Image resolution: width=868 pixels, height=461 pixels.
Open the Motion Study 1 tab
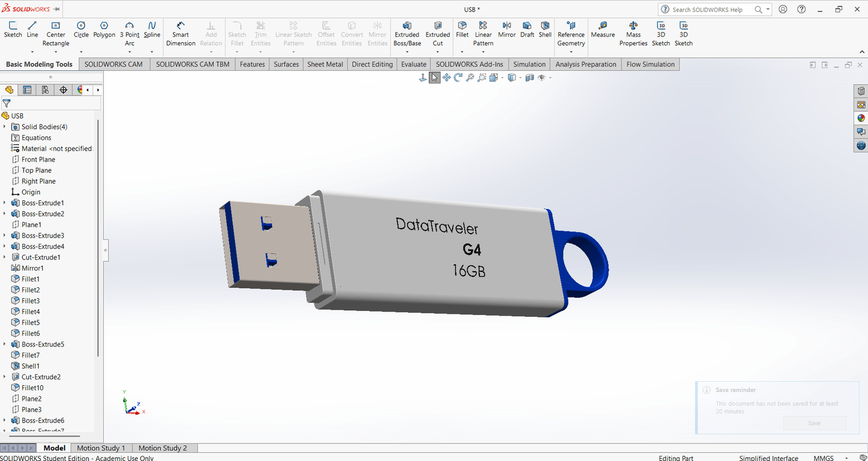pos(101,448)
